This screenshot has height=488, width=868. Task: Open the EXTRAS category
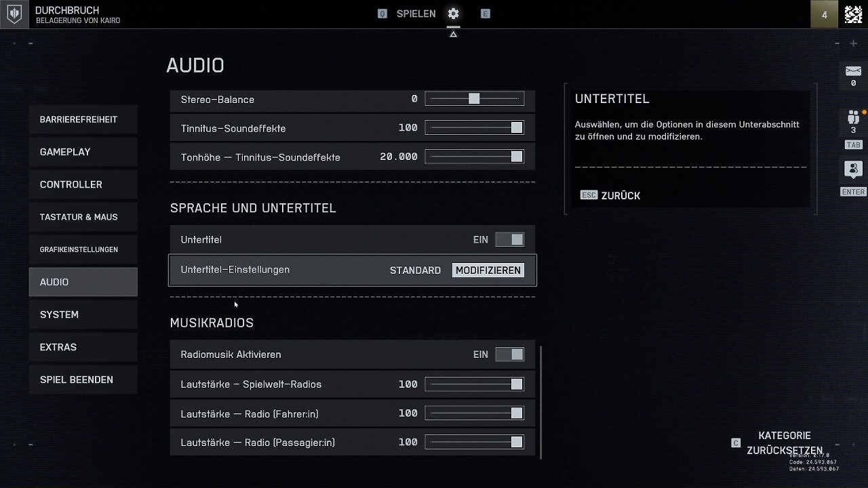[83, 347]
